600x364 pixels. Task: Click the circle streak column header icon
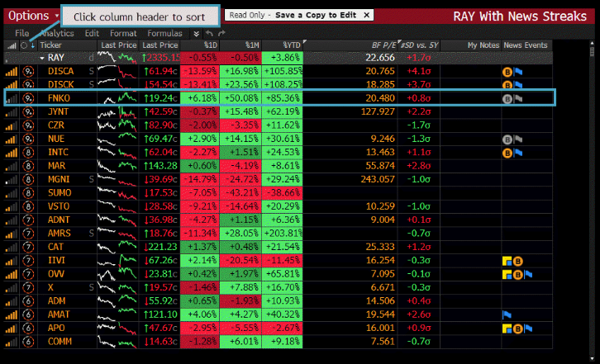pyautogui.click(x=24, y=45)
